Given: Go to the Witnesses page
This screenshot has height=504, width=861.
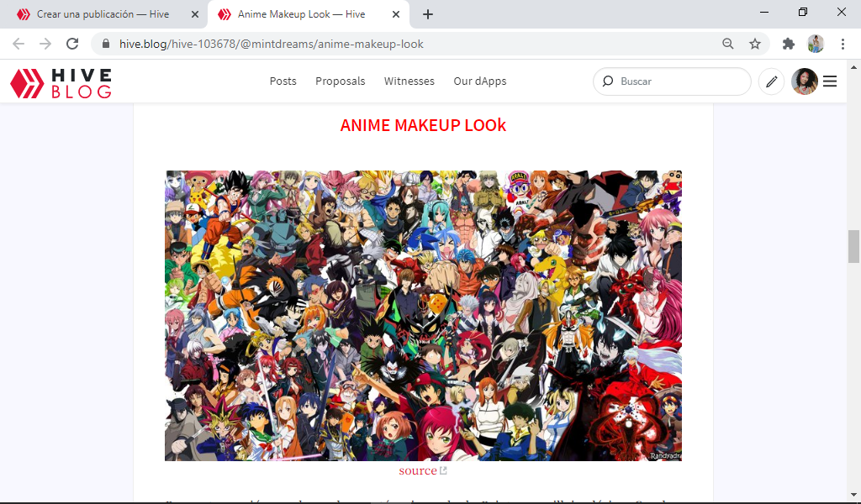Looking at the screenshot, I should point(409,81).
